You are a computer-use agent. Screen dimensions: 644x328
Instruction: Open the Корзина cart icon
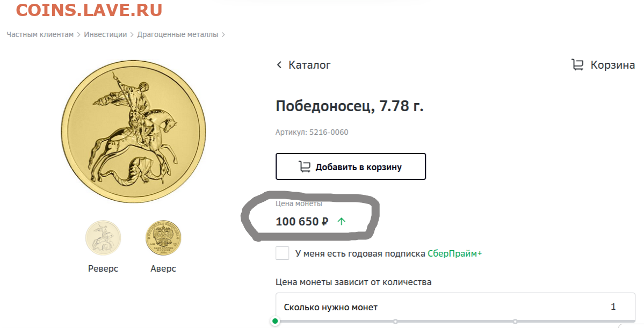tap(577, 65)
